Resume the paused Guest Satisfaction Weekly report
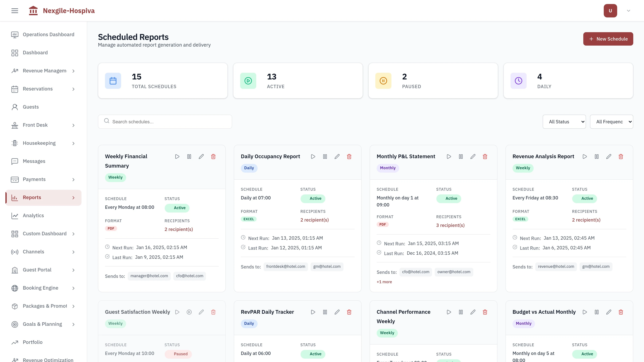644x362 pixels. tap(189, 312)
